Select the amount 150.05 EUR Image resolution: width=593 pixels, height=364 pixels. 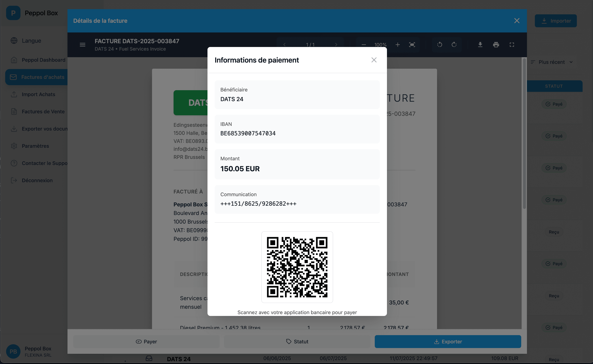coord(240,169)
